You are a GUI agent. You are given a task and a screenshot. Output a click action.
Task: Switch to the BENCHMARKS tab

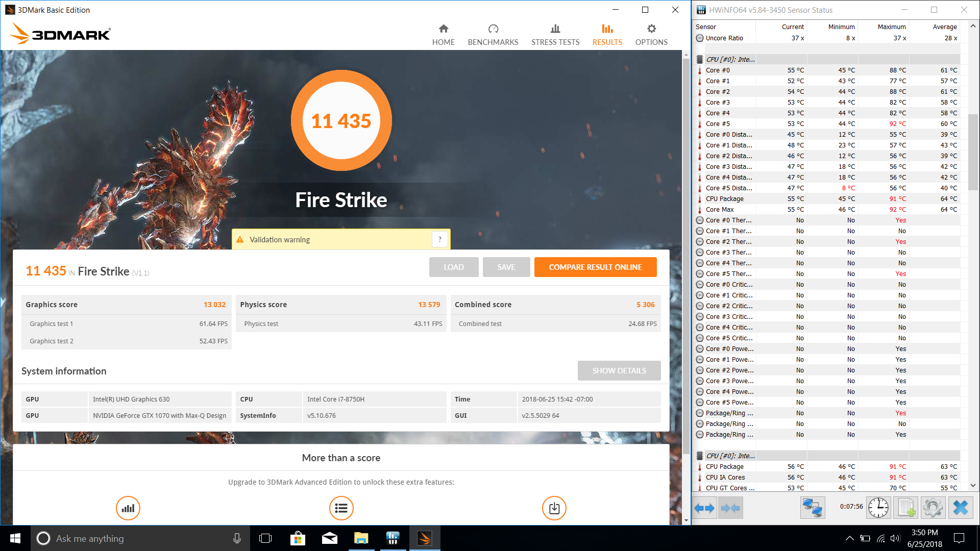click(x=493, y=35)
